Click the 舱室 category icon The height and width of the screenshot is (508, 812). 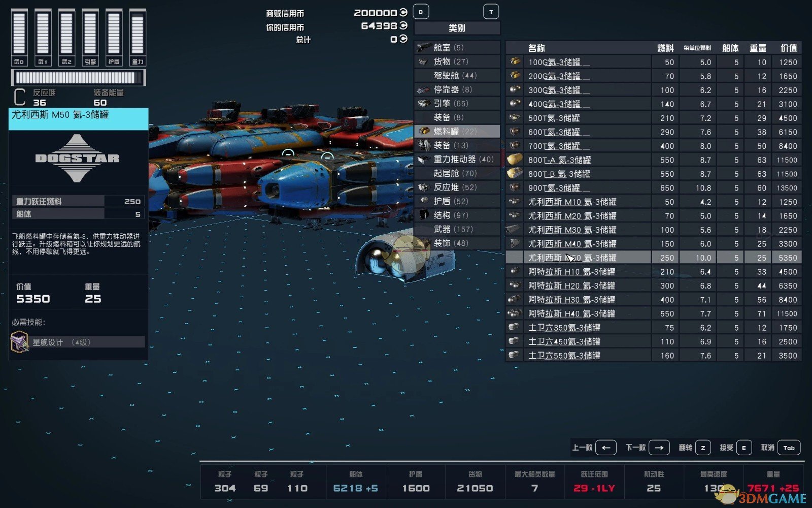coord(424,47)
